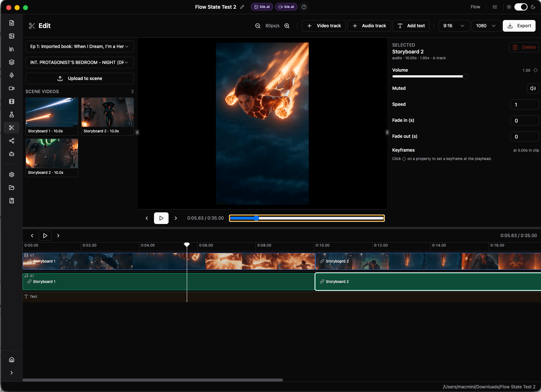Select Storyboard 2 clip on V1 track
The height and width of the screenshot is (392, 541).
tap(428, 261)
